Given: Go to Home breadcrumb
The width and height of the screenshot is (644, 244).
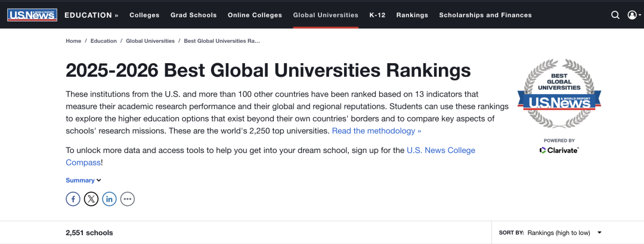Looking at the screenshot, I should (x=73, y=41).
